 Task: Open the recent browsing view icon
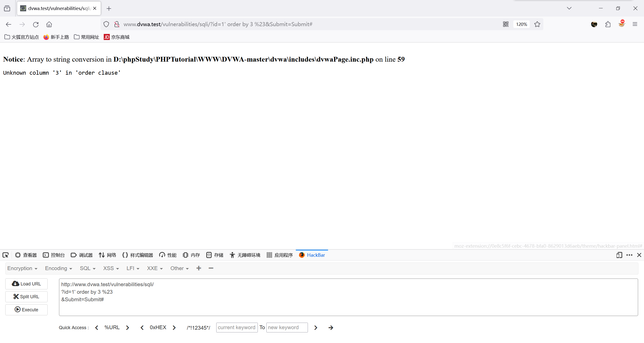(7, 8)
